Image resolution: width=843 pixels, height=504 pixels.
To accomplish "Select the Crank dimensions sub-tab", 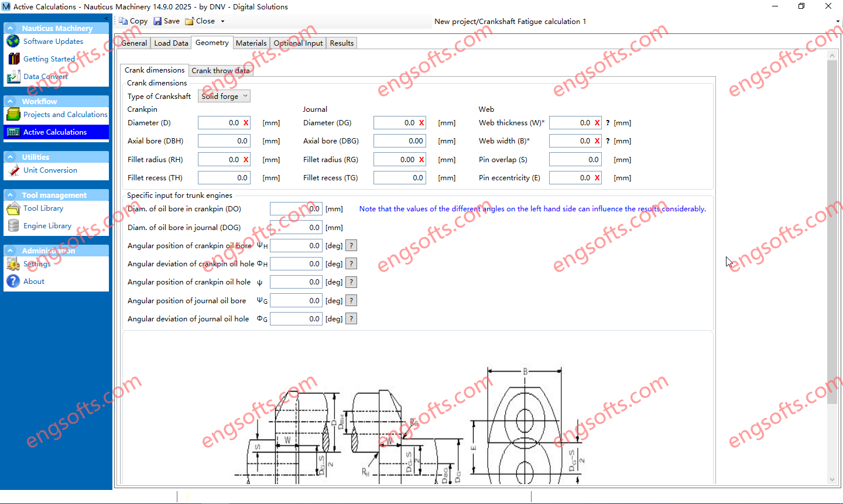I will tap(155, 70).
